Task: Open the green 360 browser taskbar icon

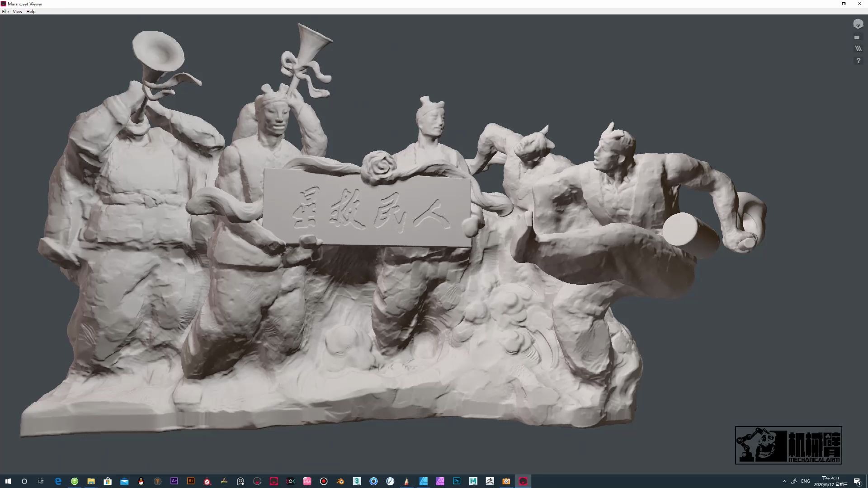Action: pos(75,481)
